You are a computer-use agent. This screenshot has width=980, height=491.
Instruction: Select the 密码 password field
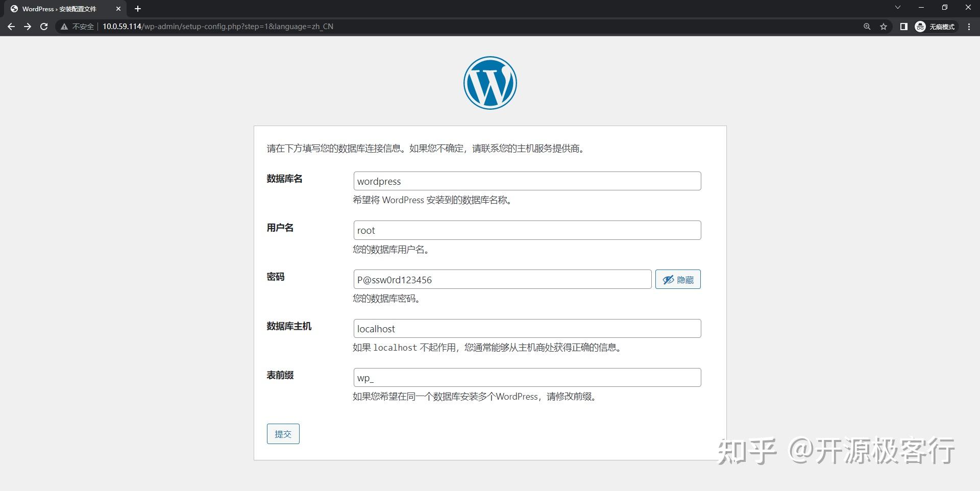tap(502, 279)
